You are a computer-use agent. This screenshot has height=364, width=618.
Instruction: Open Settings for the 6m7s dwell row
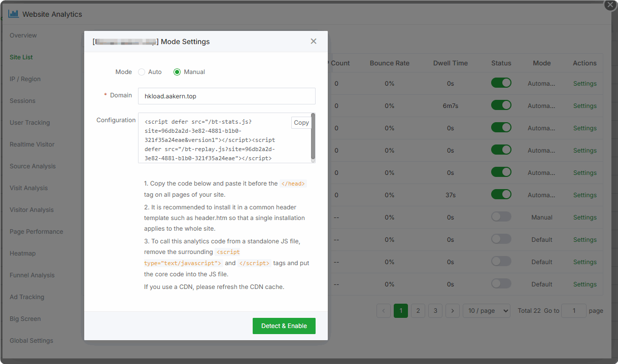pos(585,106)
